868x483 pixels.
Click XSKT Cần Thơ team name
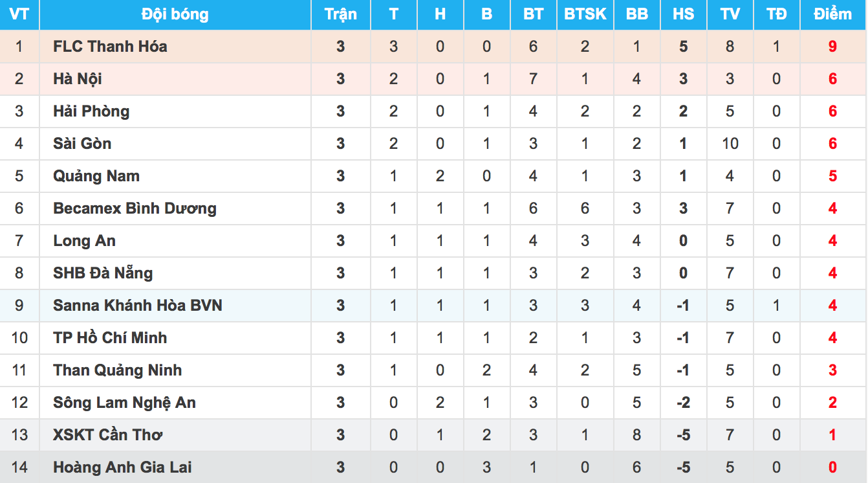tap(107, 435)
